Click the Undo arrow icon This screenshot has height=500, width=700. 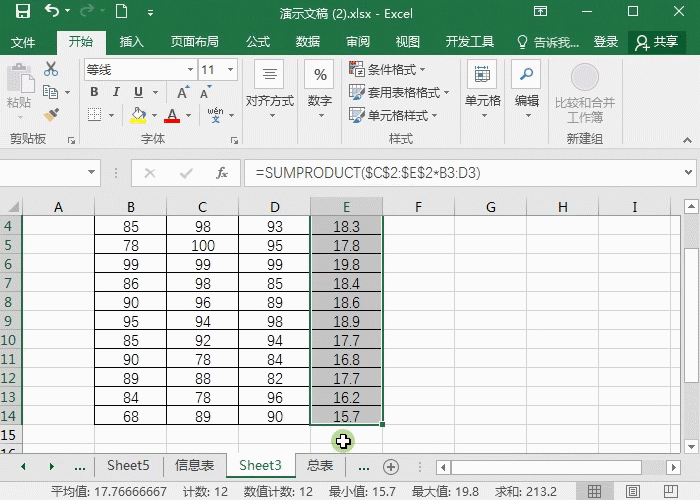tap(52, 12)
